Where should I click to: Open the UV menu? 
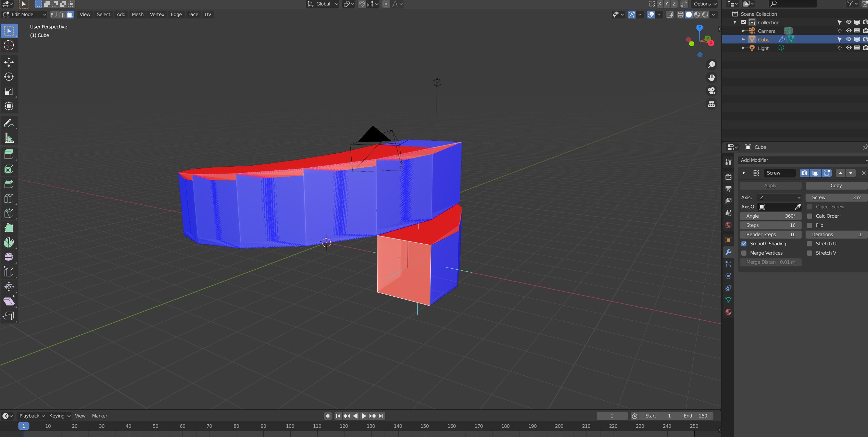coord(207,14)
